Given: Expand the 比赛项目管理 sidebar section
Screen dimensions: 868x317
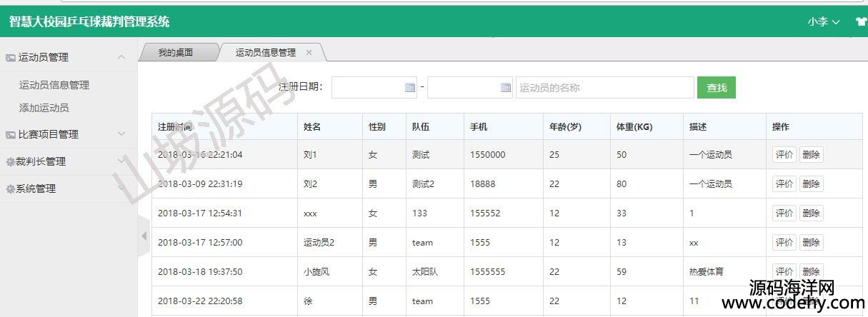Looking at the screenshot, I should 121,134.
